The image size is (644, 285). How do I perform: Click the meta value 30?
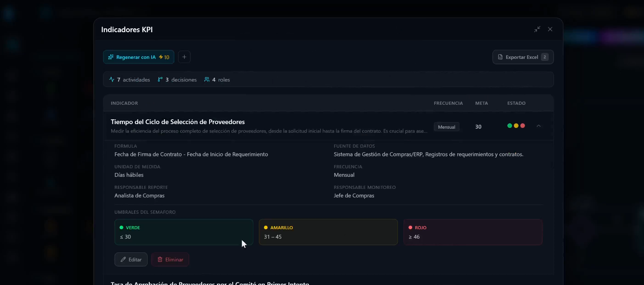click(478, 127)
